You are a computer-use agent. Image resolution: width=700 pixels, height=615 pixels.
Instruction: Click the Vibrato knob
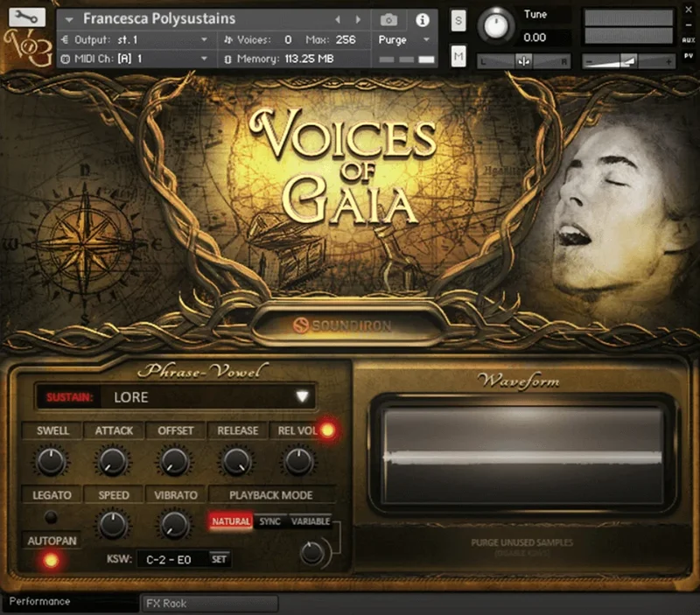click(174, 524)
